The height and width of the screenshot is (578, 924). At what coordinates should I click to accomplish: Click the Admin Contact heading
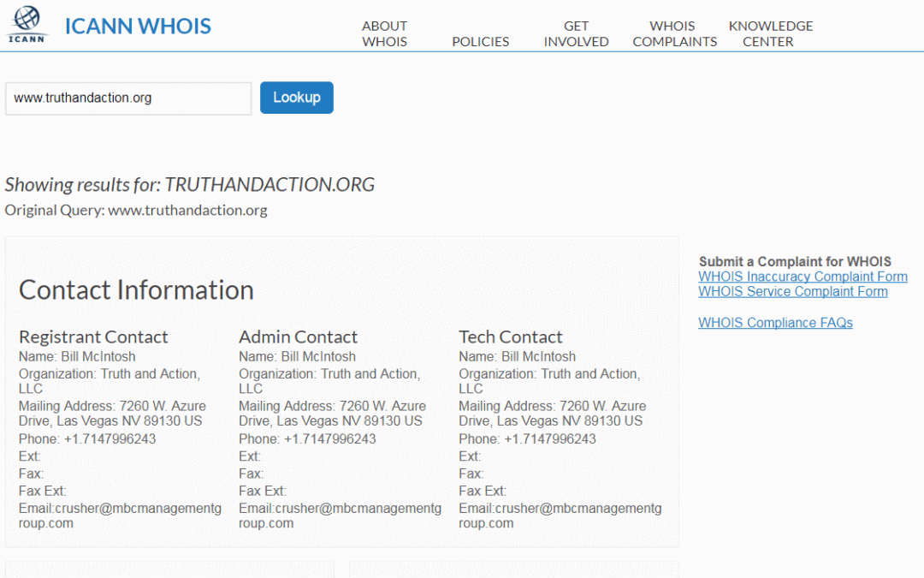pyautogui.click(x=299, y=337)
